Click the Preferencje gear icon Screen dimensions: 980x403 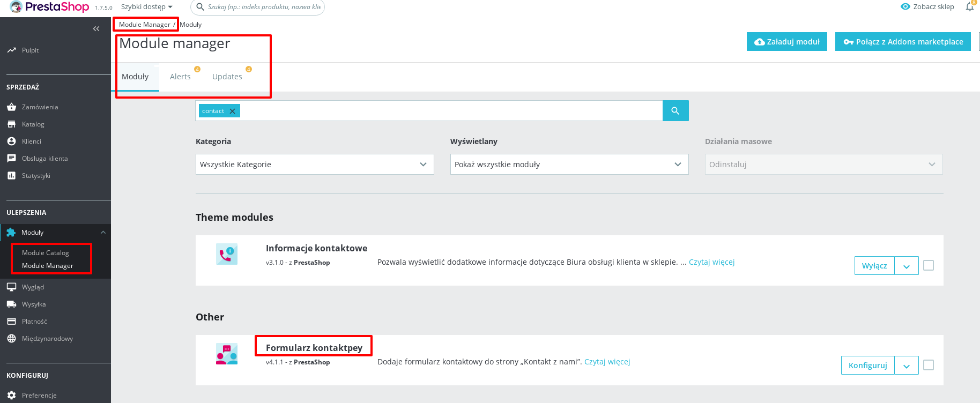(x=11, y=395)
